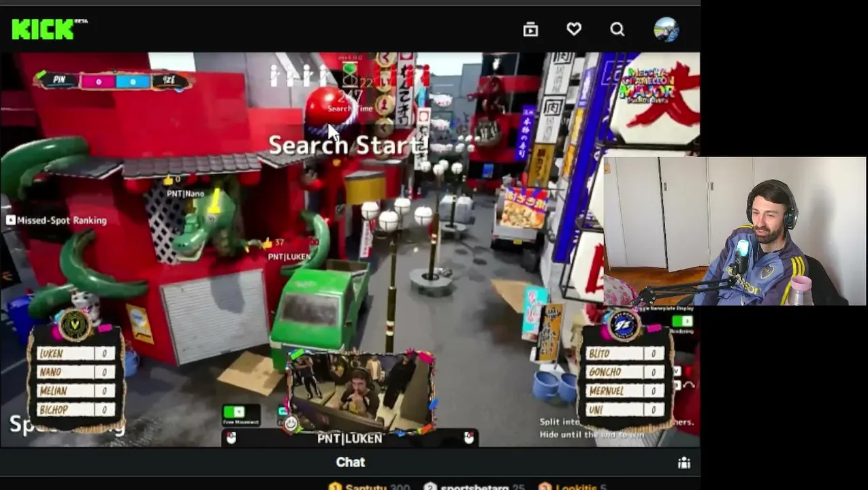Click the 9z team emblem above BLITO scoreboard

click(x=624, y=325)
